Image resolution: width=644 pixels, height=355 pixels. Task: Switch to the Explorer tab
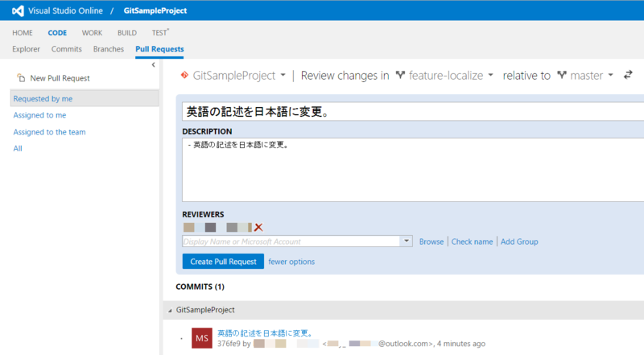click(x=26, y=49)
